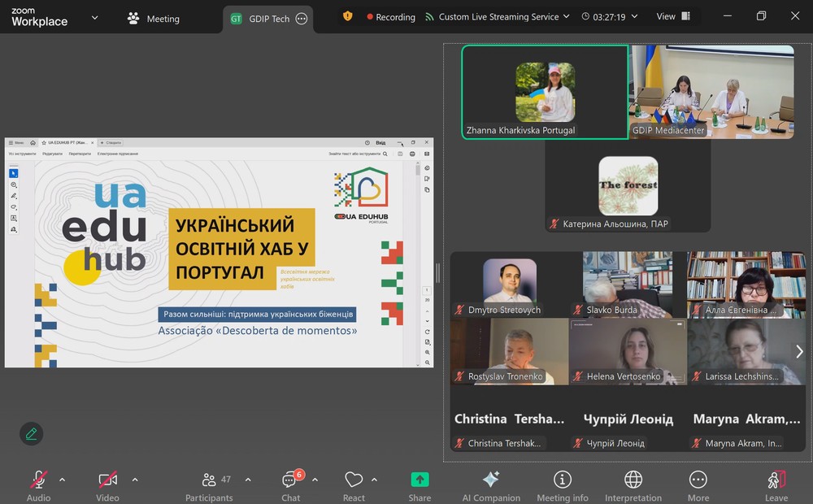Click the zoom tool in shared PDF toolbar
The height and width of the screenshot is (504, 813).
[x=14, y=185]
